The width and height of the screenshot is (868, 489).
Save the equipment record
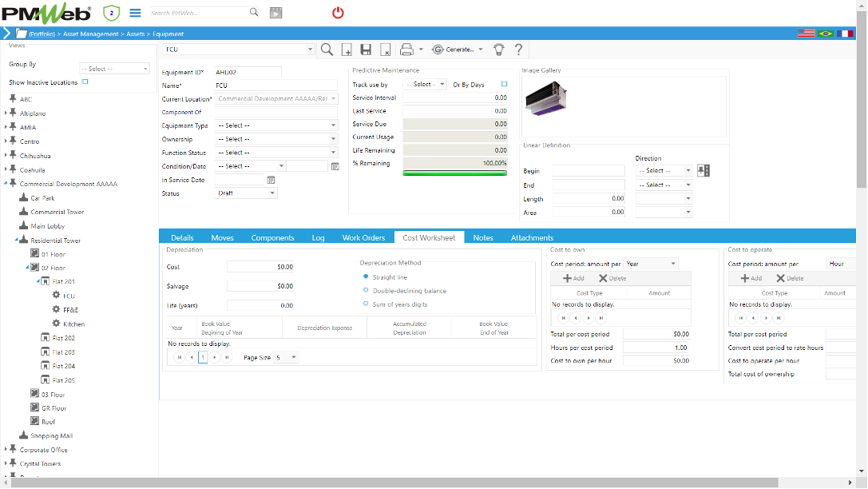[366, 50]
